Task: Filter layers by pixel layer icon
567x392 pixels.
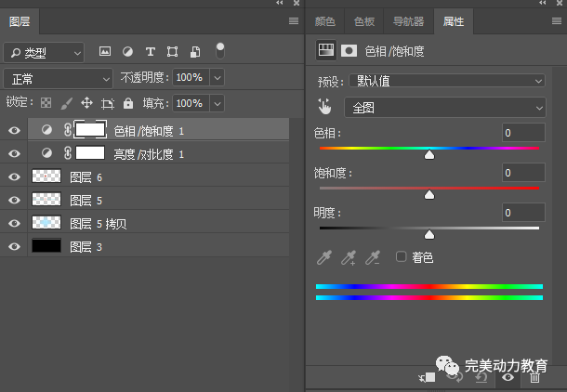Action: pyautogui.click(x=105, y=52)
